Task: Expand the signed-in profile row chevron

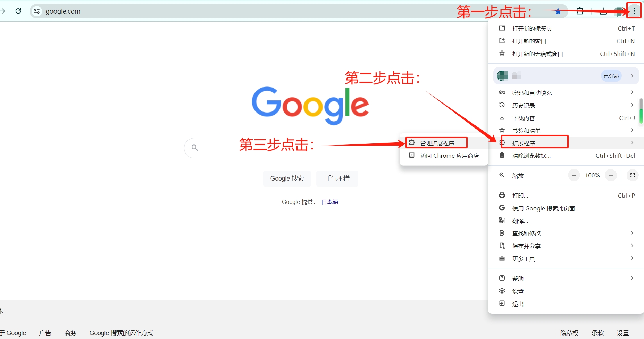Action: coord(632,76)
